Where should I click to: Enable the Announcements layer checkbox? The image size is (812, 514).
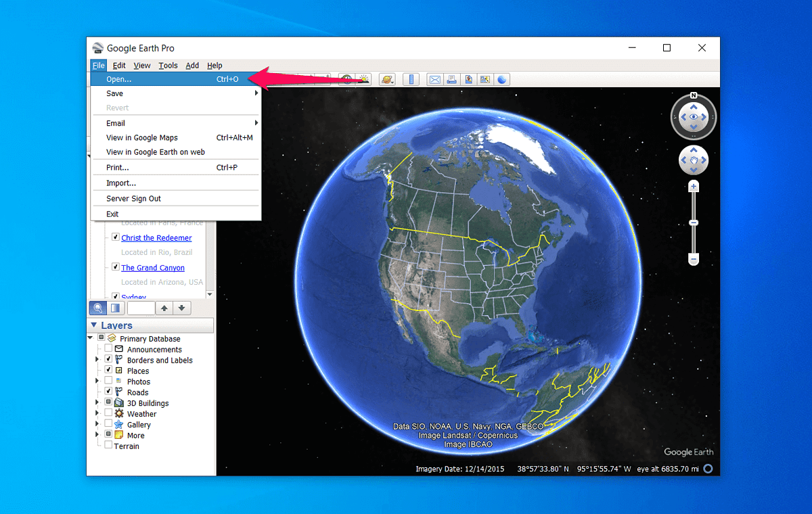[108, 349]
